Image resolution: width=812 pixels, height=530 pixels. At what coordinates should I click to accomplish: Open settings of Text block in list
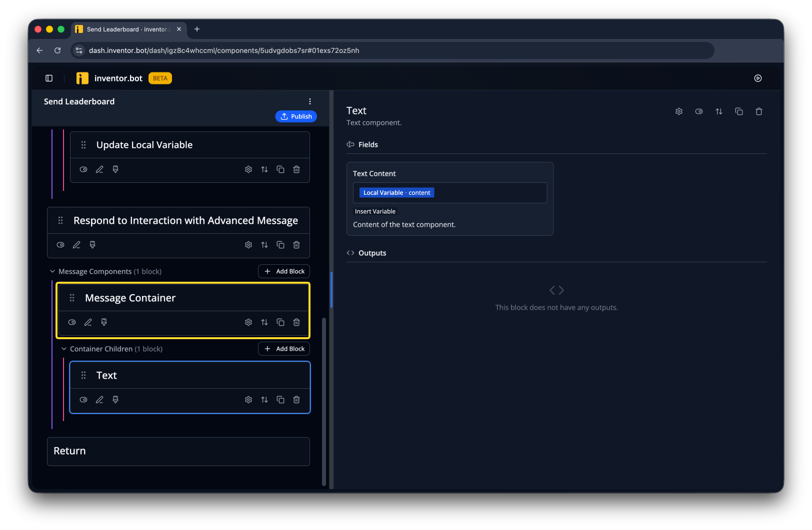(248, 400)
